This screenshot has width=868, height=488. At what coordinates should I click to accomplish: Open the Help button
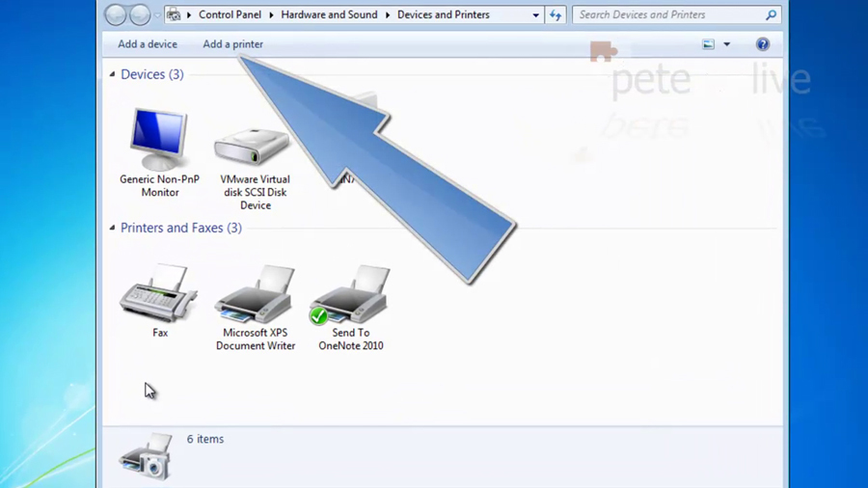(x=762, y=44)
